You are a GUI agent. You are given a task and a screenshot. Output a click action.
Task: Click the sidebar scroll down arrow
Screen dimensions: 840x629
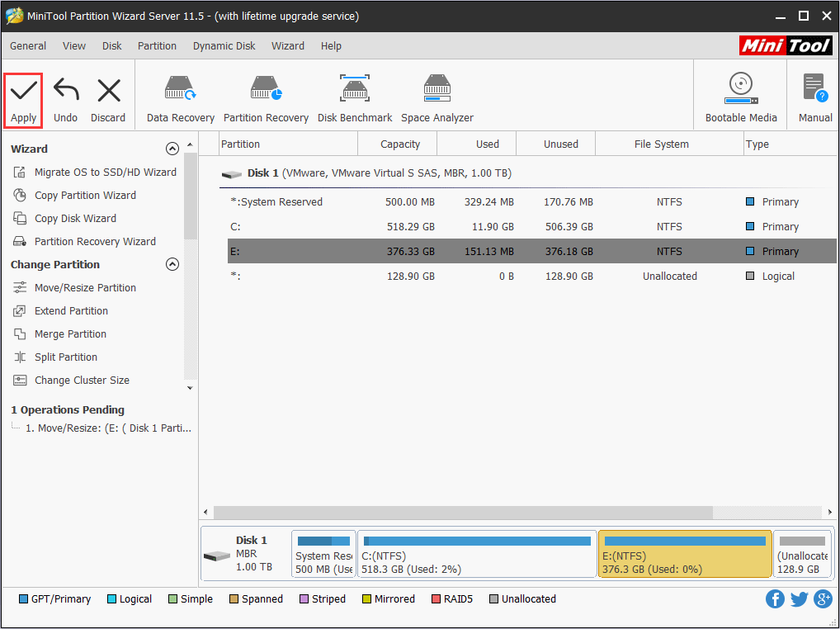[190, 388]
